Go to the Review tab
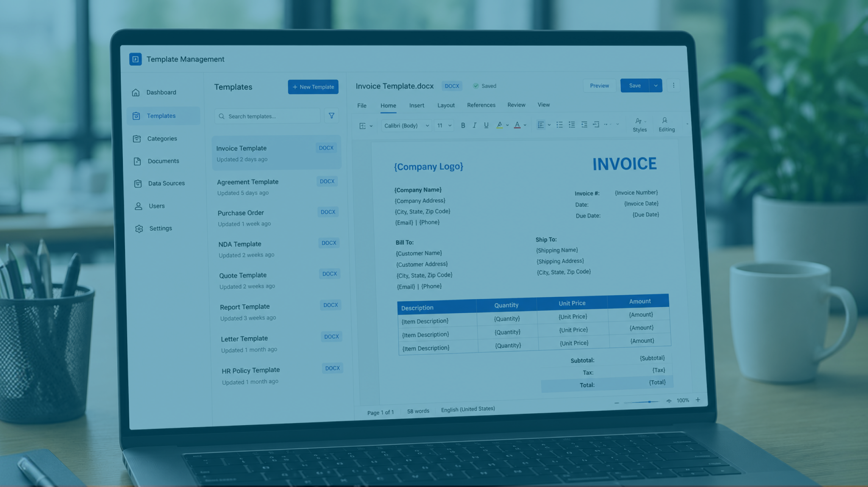This screenshot has height=487, width=868. point(516,105)
